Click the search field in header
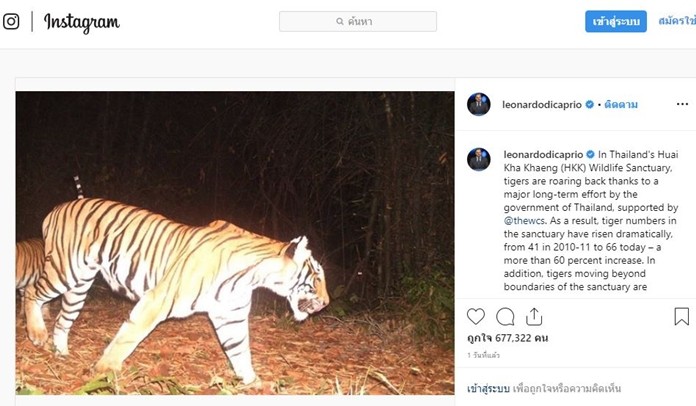Image resolution: width=696 pixels, height=406 pixels. click(358, 21)
